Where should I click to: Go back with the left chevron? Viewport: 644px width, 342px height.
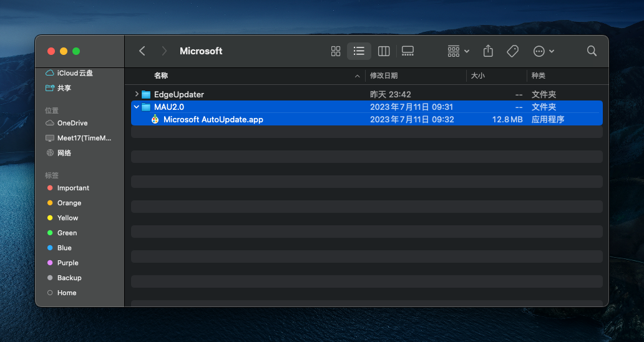(142, 51)
